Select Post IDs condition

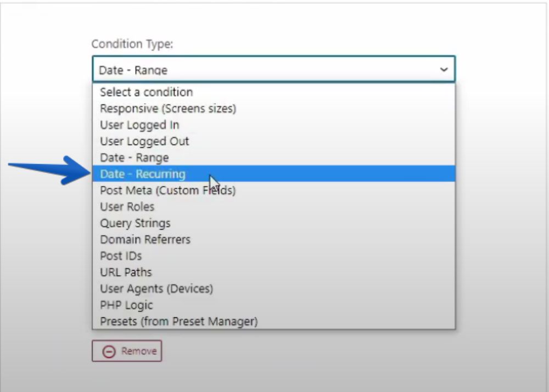(x=274, y=256)
